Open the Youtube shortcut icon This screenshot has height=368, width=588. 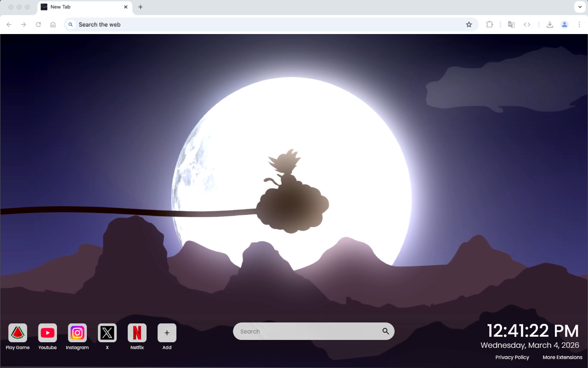[47, 333]
